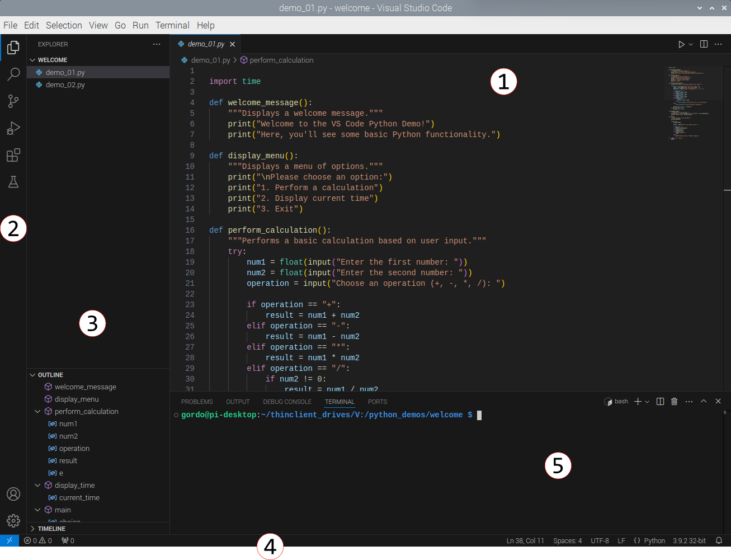Toggle the notifications bell
This screenshot has width=731, height=560.
click(719, 540)
